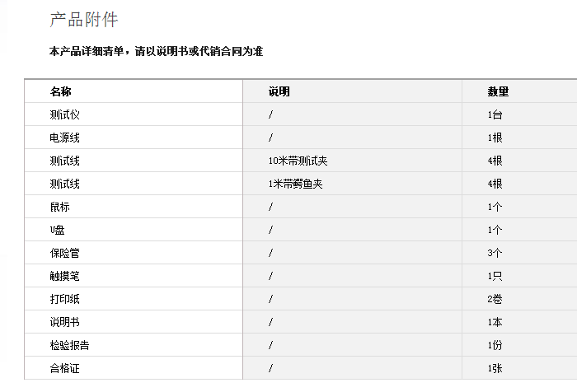The width and height of the screenshot is (577, 392).
Task: Select the U盘 row name
Action: [58, 230]
